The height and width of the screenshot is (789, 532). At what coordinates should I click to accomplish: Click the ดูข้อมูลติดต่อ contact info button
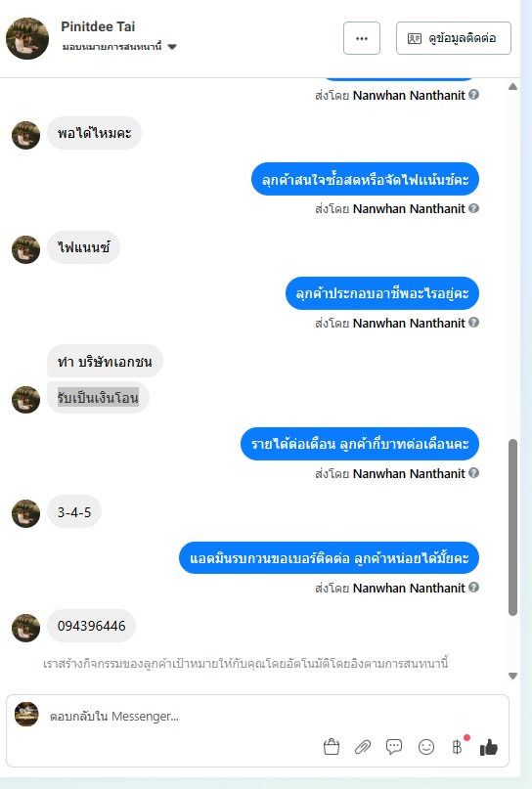454,38
